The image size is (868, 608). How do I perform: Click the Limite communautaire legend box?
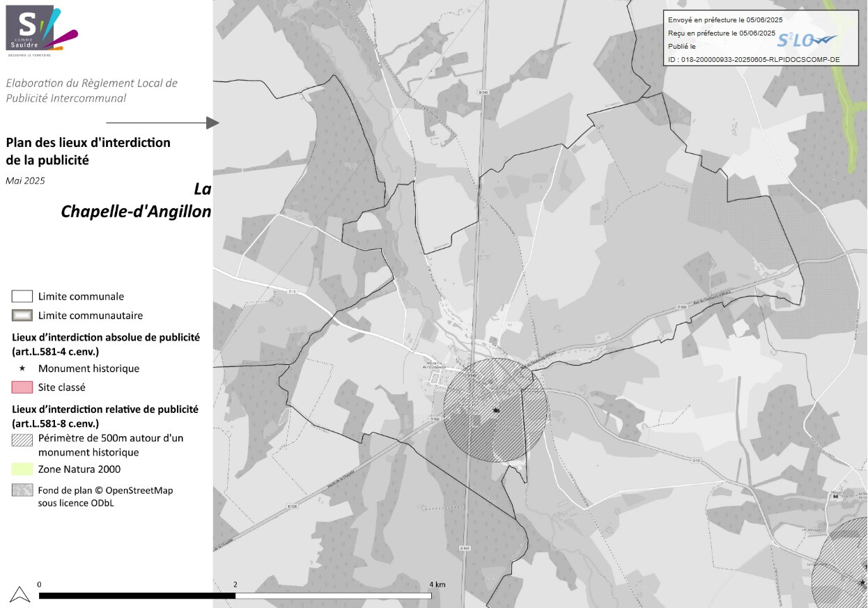click(22, 315)
